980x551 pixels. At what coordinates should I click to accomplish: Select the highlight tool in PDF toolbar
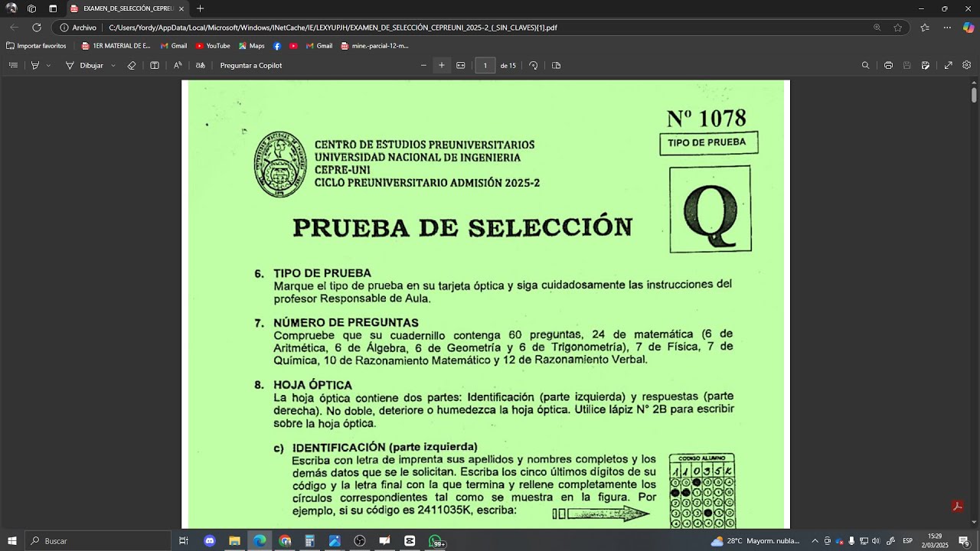coord(34,65)
